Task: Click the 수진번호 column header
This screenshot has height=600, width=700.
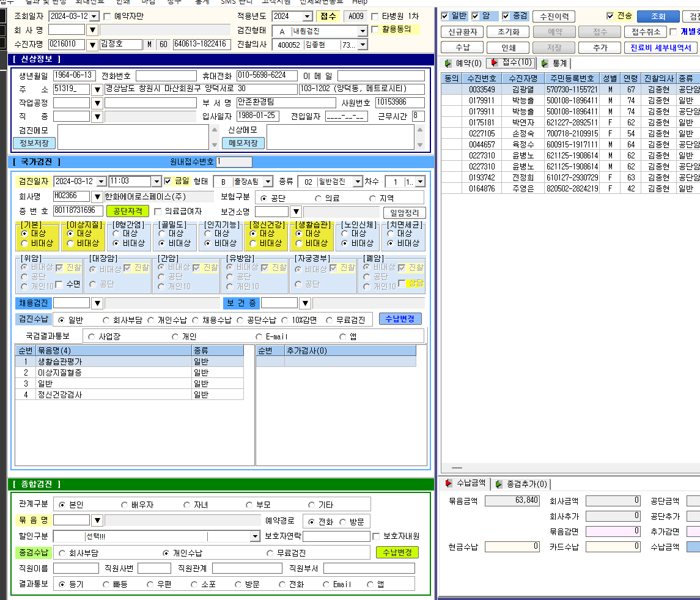Action: pos(482,78)
